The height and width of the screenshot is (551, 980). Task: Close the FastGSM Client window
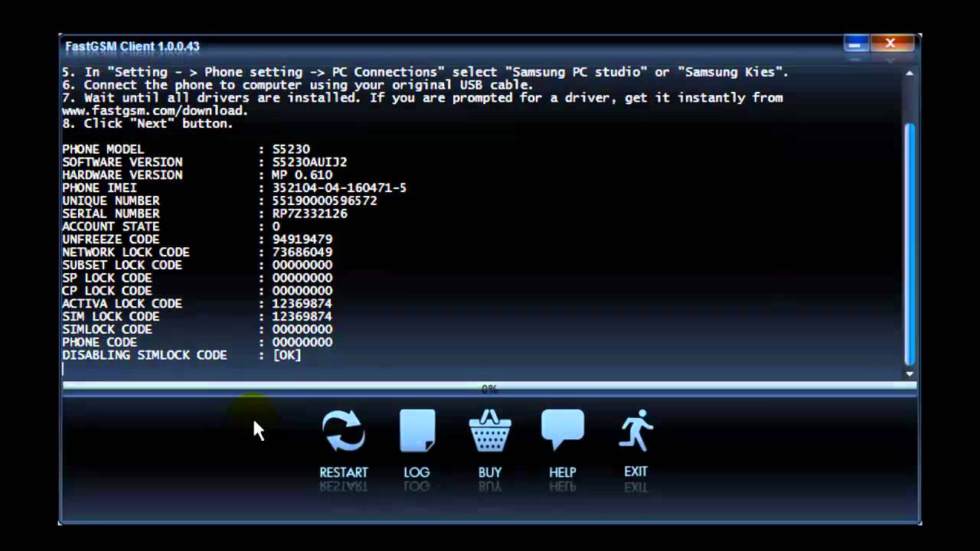click(890, 44)
